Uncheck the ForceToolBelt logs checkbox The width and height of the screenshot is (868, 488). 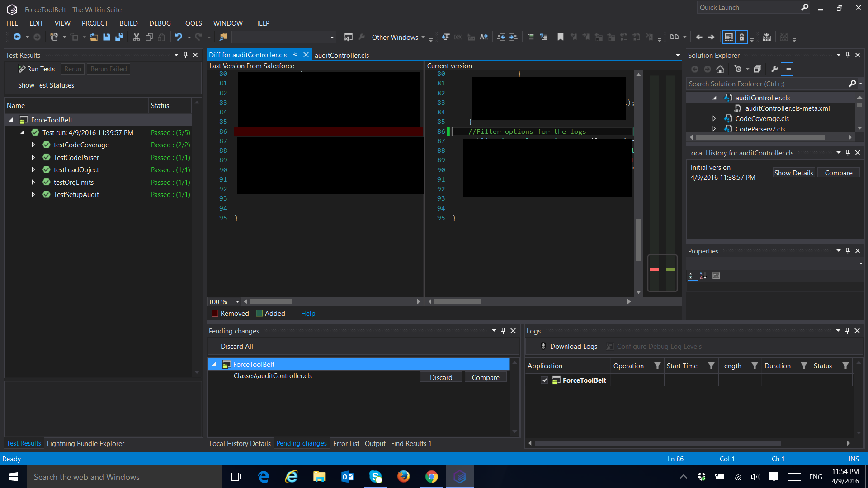click(544, 380)
